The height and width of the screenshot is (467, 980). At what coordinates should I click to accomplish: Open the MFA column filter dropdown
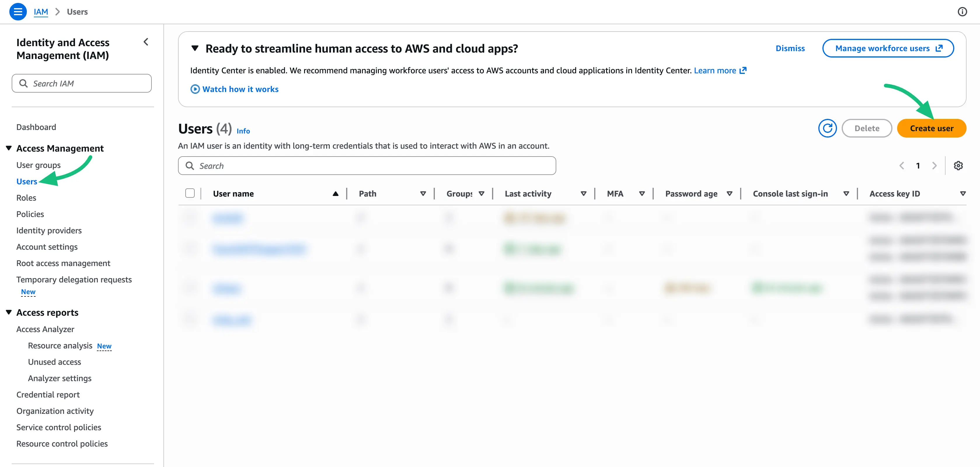(x=642, y=193)
